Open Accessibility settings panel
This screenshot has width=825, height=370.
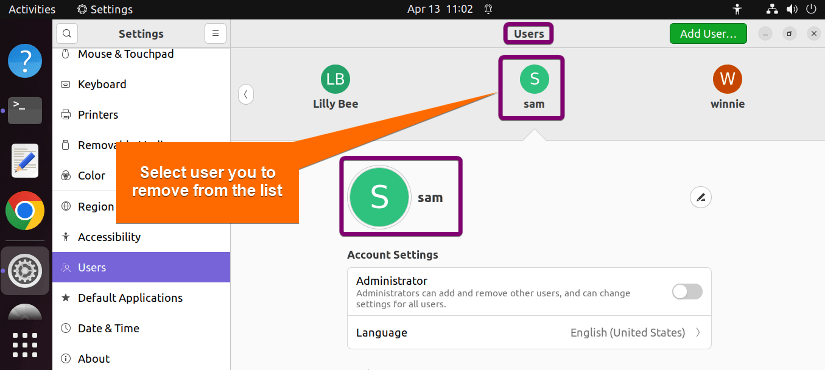(141, 237)
